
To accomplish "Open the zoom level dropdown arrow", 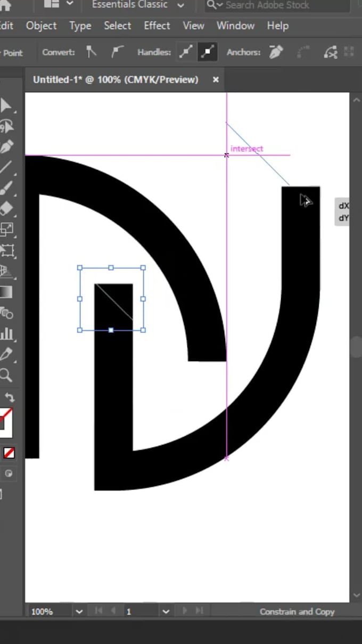I will point(79,612).
